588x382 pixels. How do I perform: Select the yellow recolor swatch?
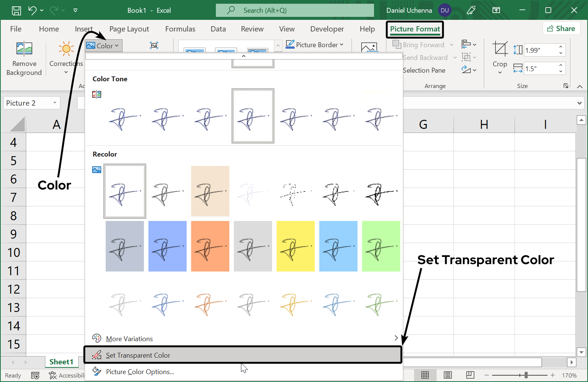[x=296, y=246]
